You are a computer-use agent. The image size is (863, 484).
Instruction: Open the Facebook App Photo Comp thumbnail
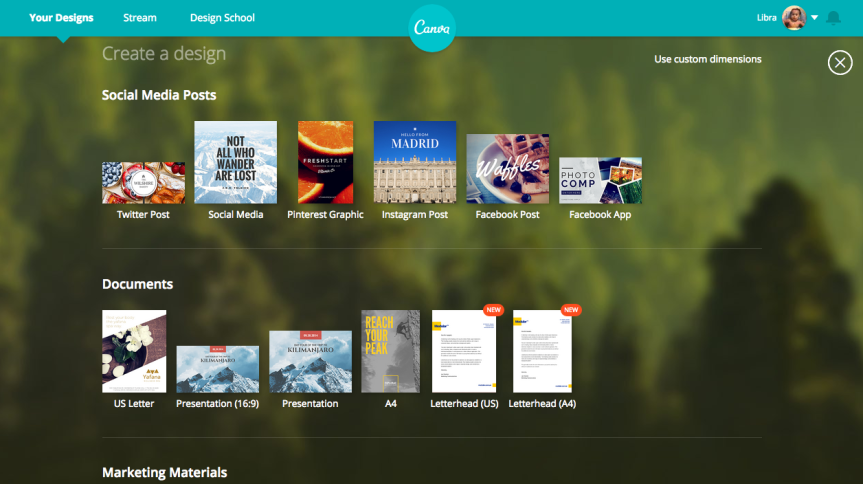click(x=600, y=181)
